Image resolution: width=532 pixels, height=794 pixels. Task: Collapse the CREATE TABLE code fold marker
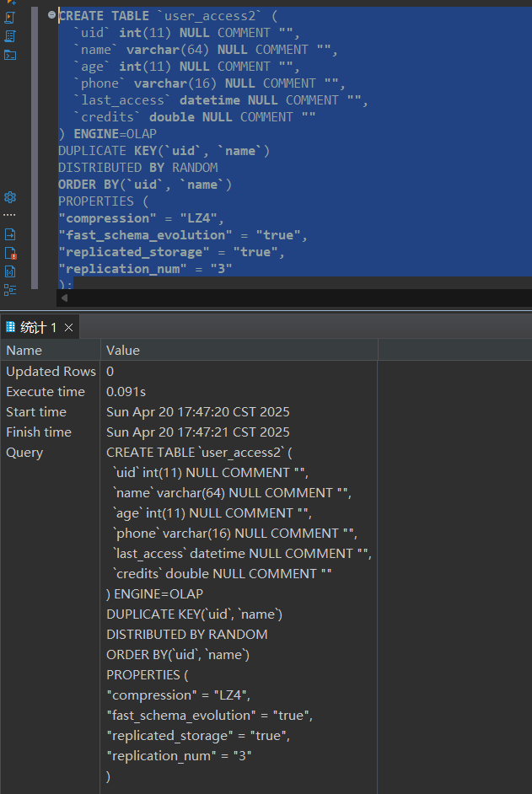[x=51, y=15]
